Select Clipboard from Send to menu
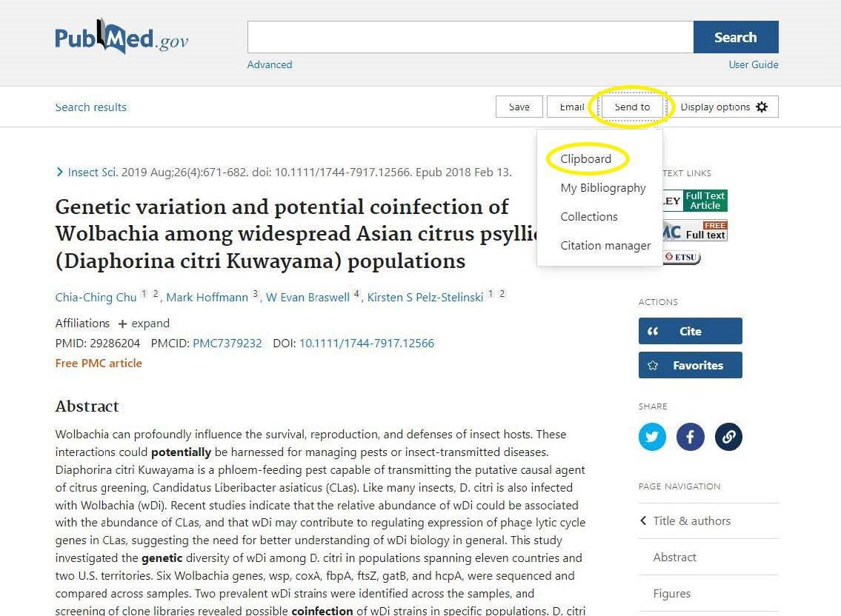 pos(585,159)
